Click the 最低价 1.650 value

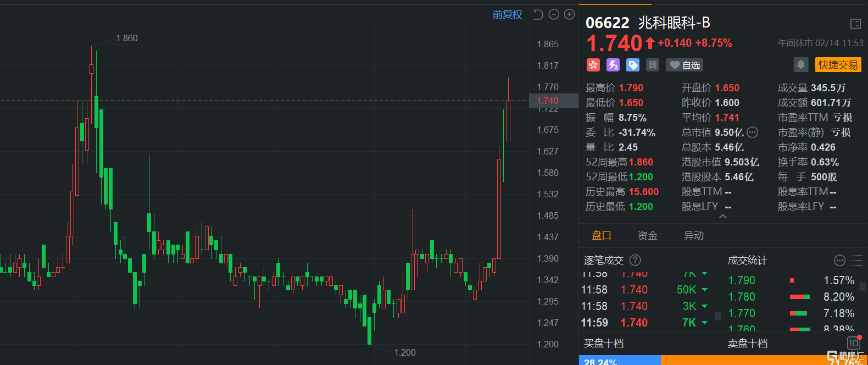[631, 103]
